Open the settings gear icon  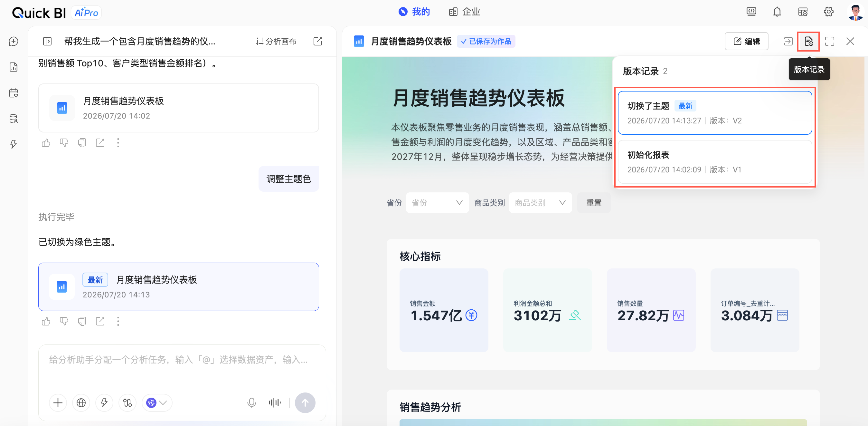pyautogui.click(x=829, y=12)
